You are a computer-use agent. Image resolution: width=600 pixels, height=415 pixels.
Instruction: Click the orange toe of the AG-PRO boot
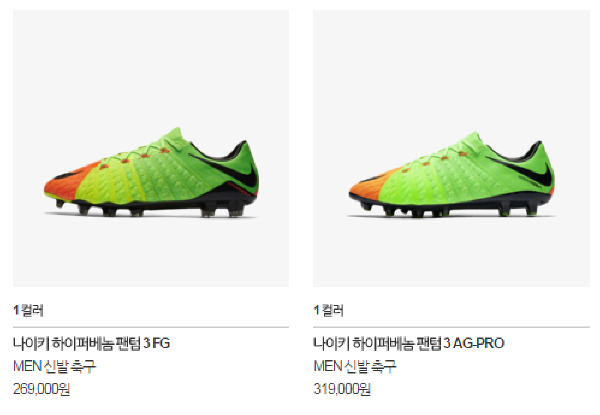point(367,186)
